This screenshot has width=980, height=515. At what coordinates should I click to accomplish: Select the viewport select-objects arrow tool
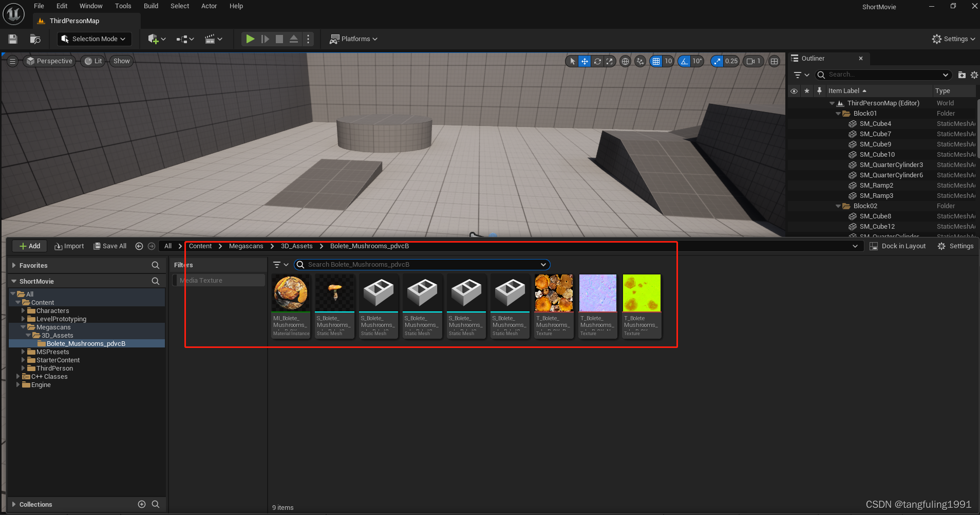(573, 61)
